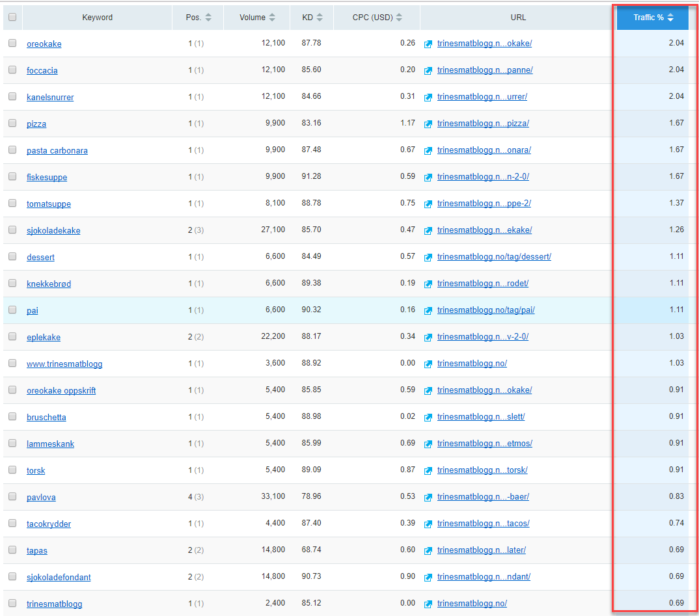Screen dimensions: 699x616
Task: Click external link icon for bruschetta row
Action: tap(428, 418)
